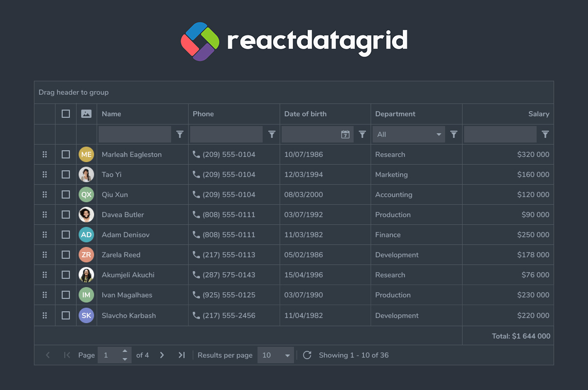
Task: Check the row checkbox for Adam Denisov
Action: pos(65,235)
